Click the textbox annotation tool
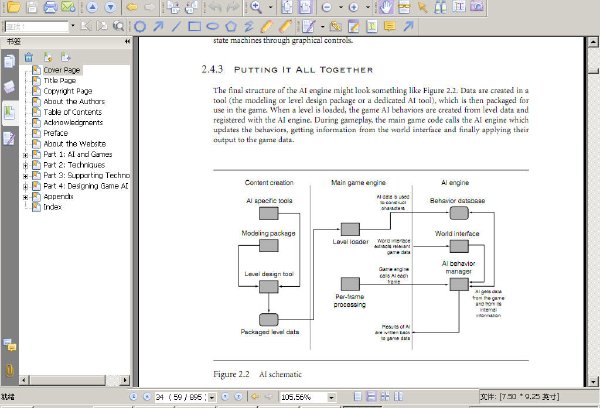 (372, 26)
